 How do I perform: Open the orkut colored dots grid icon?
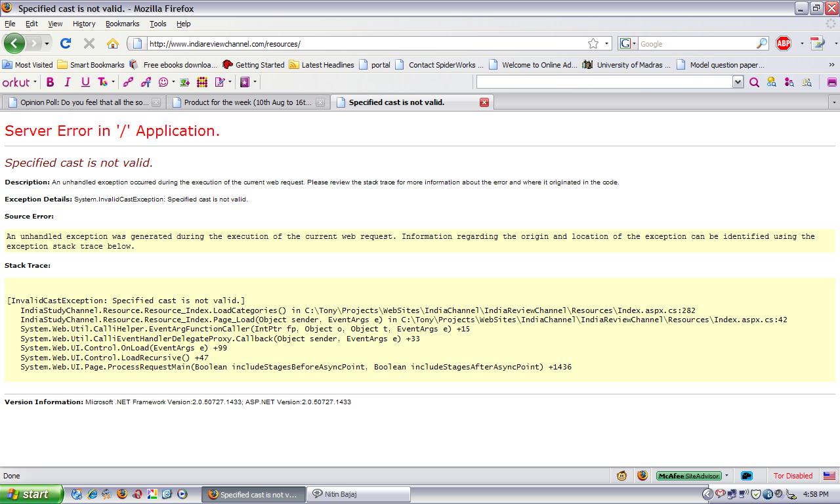tap(202, 82)
